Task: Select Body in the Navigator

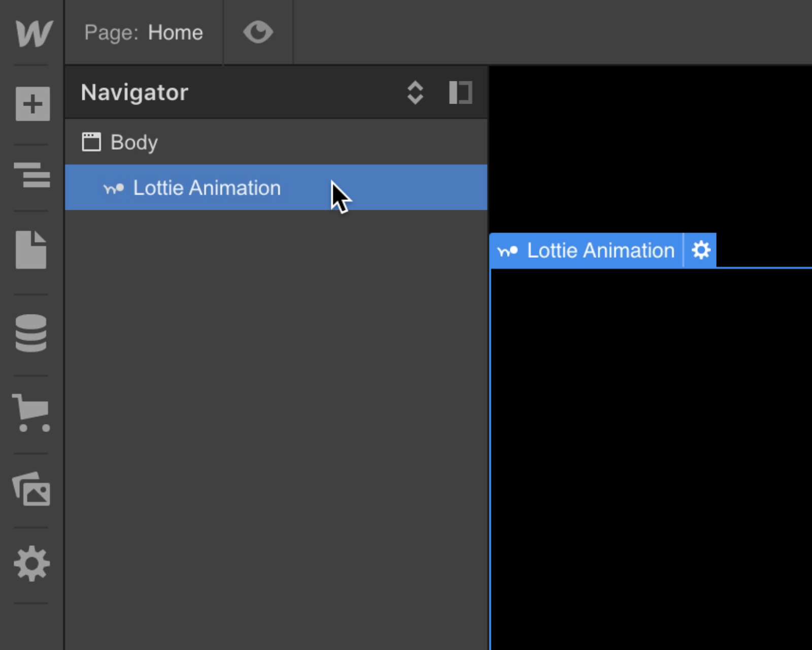Action: [276, 142]
